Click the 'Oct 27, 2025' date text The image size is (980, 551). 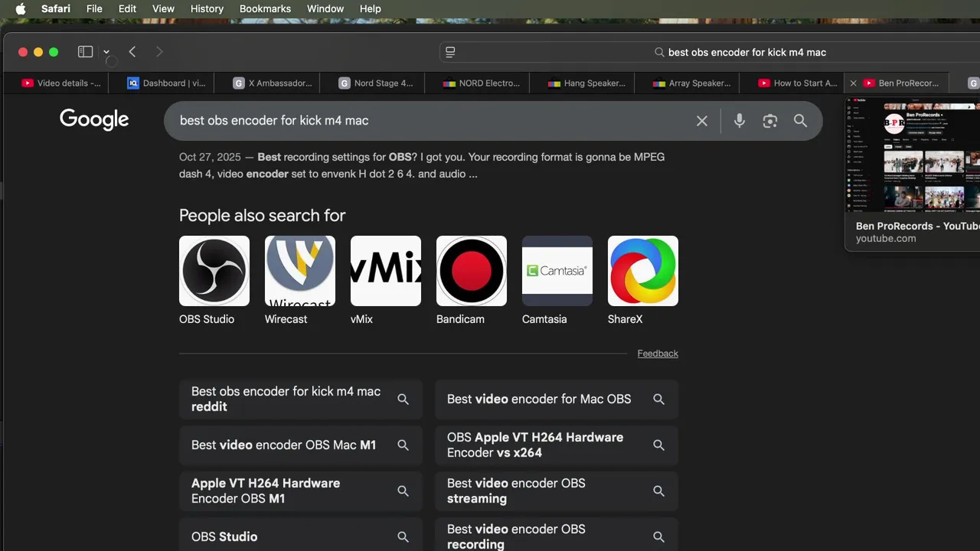click(210, 157)
